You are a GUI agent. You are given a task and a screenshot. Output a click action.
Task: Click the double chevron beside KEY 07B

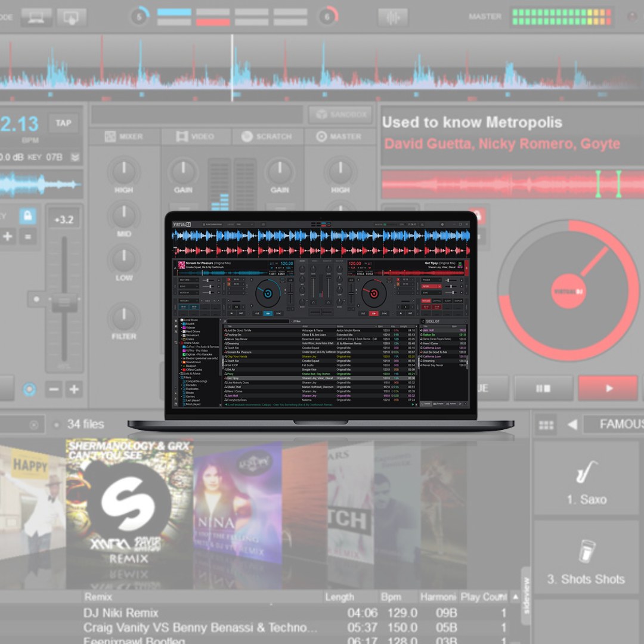tap(75, 157)
